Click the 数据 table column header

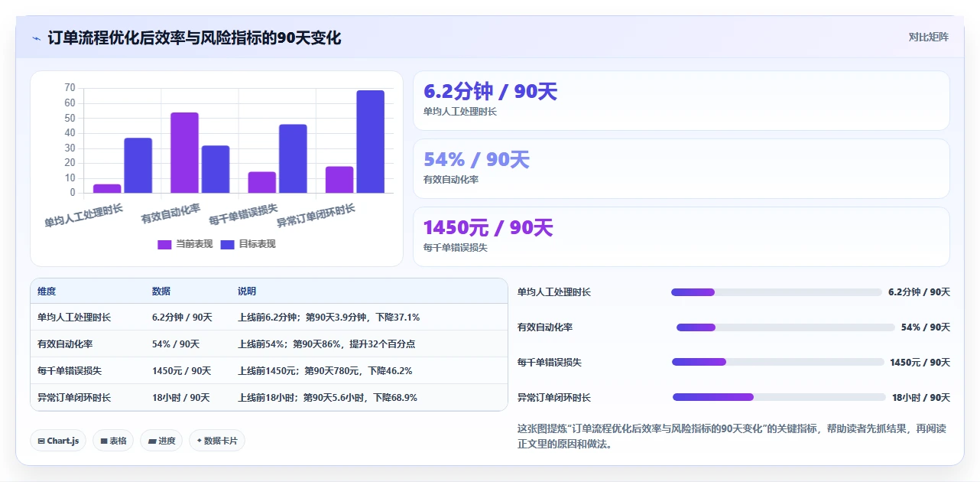click(x=161, y=291)
